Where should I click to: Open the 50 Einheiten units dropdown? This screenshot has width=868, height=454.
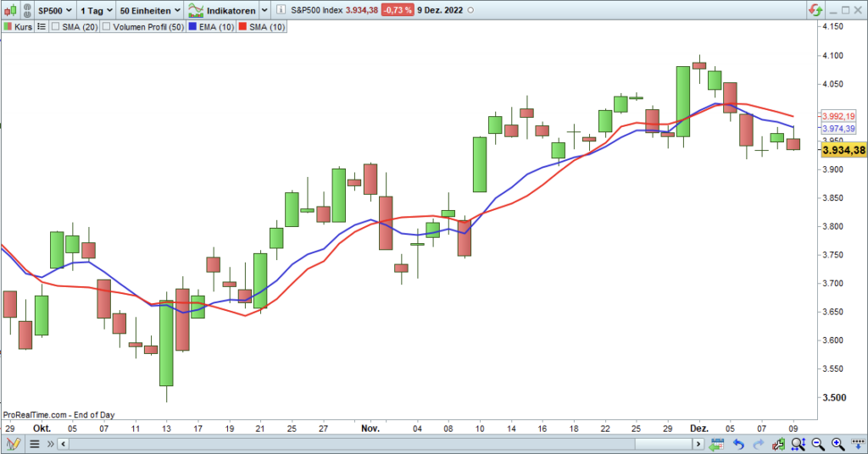(x=149, y=11)
